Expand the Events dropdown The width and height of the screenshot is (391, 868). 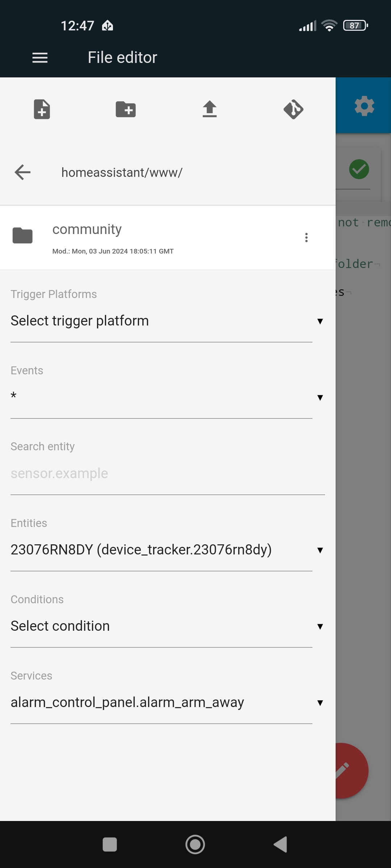(x=167, y=397)
